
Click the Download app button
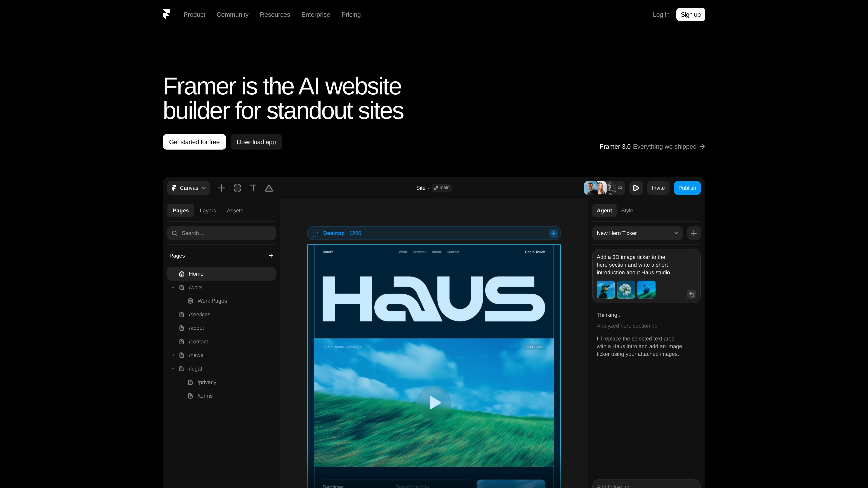coord(256,142)
